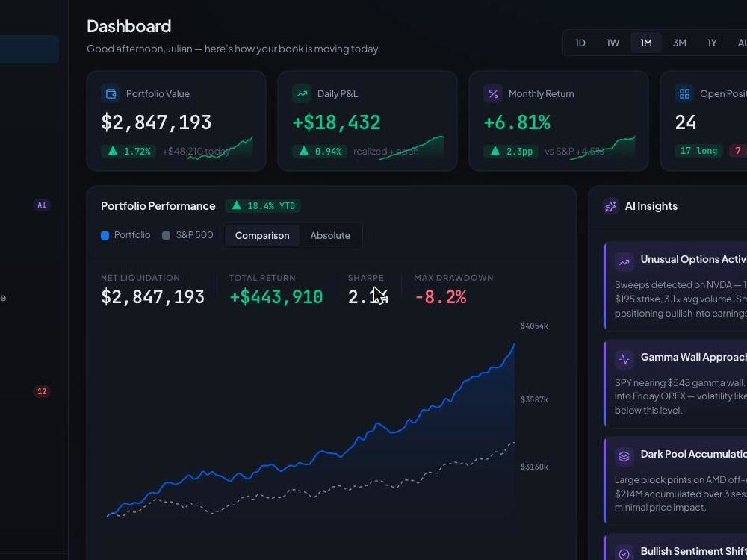Viewport: 747px width, 560px height.
Task: Click the $4054k axis label
Action: click(534, 326)
